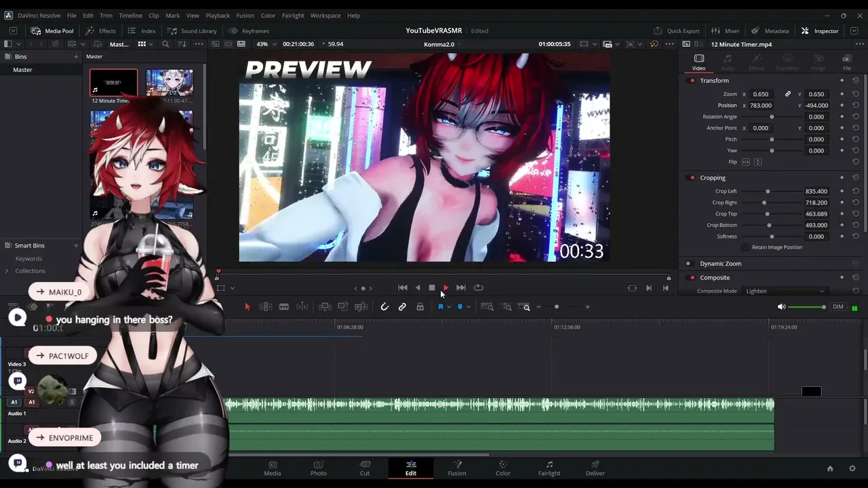The image size is (868, 488).
Task: Open the Komma2.0 timeline name dropdown
Action: pos(441,44)
